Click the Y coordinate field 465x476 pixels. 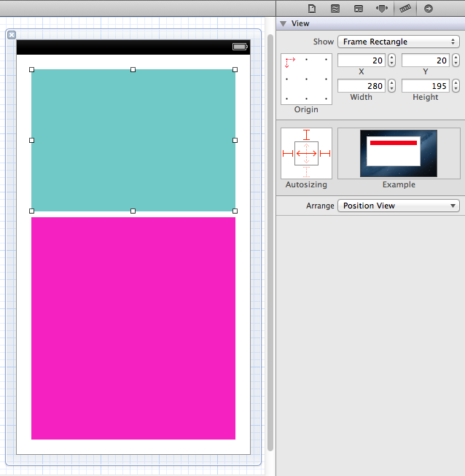[x=425, y=61]
